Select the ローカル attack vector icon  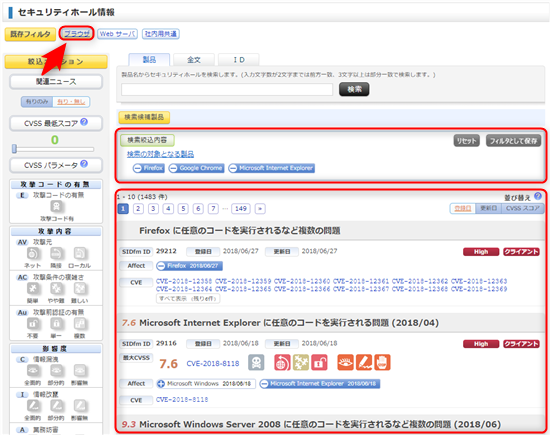coord(80,254)
